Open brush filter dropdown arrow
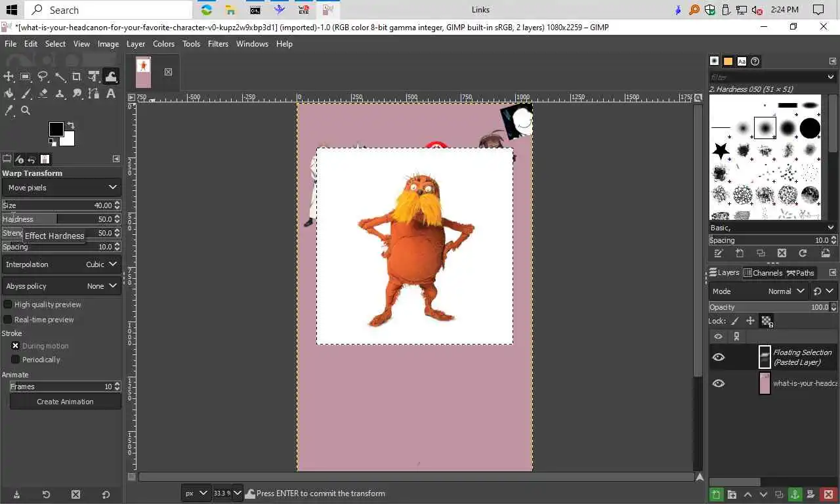Image resolution: width=840 pixels, height=504 pixels. pyautogui.click(x=831, y=77)
